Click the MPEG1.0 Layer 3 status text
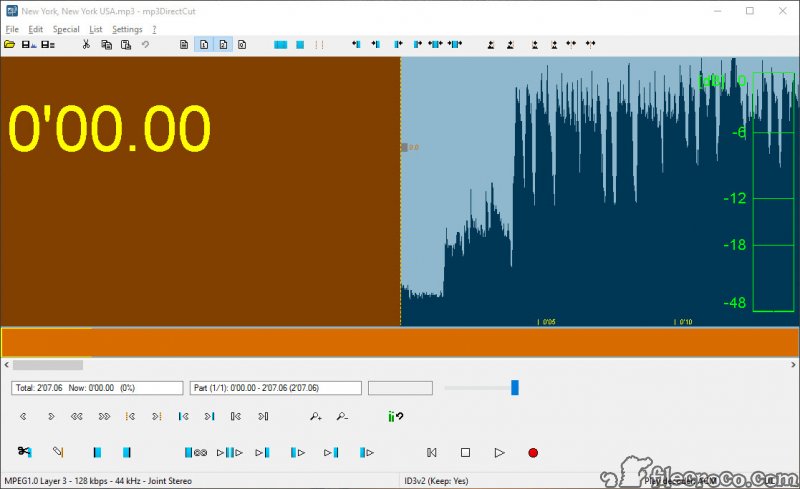 (x=98, y=481)
